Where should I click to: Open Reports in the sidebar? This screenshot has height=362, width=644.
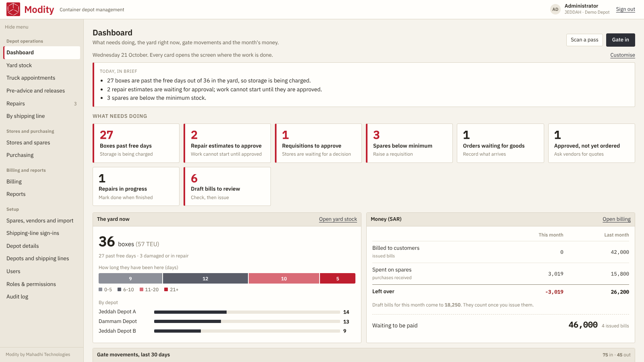[42, 194]
